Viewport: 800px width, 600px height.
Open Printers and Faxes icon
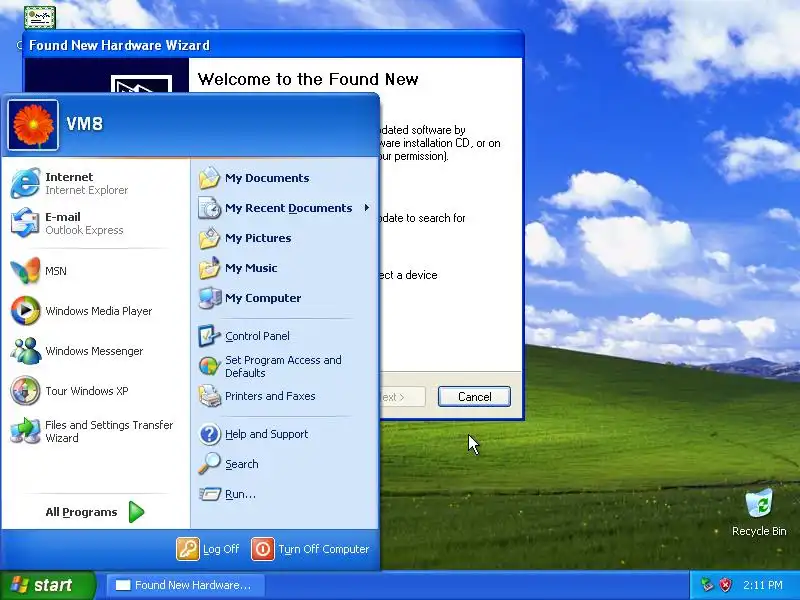(209, 396)
